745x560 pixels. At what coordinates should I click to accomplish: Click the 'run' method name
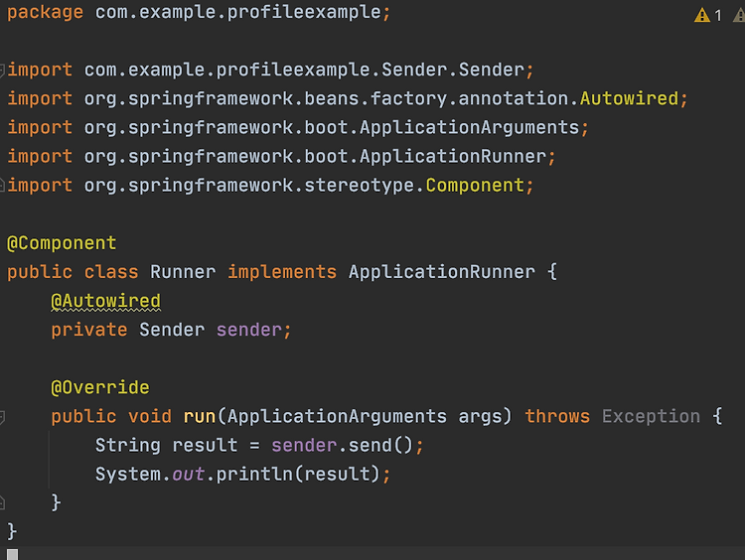click(200, 417)
